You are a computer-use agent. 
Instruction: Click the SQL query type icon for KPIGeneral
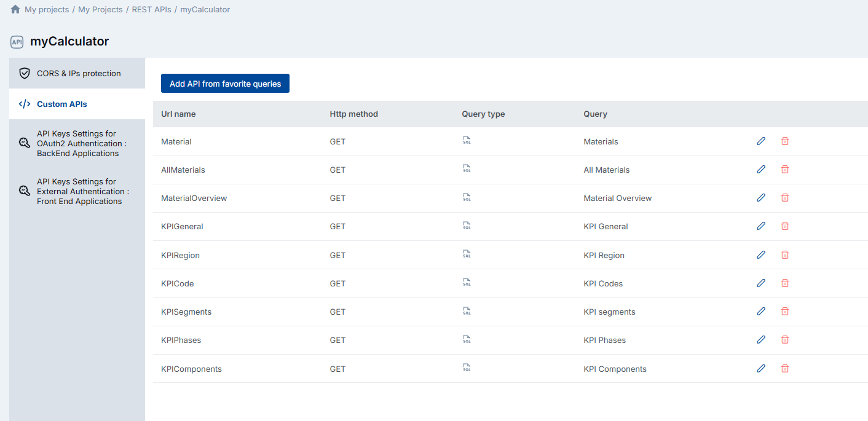coord(467,226)
